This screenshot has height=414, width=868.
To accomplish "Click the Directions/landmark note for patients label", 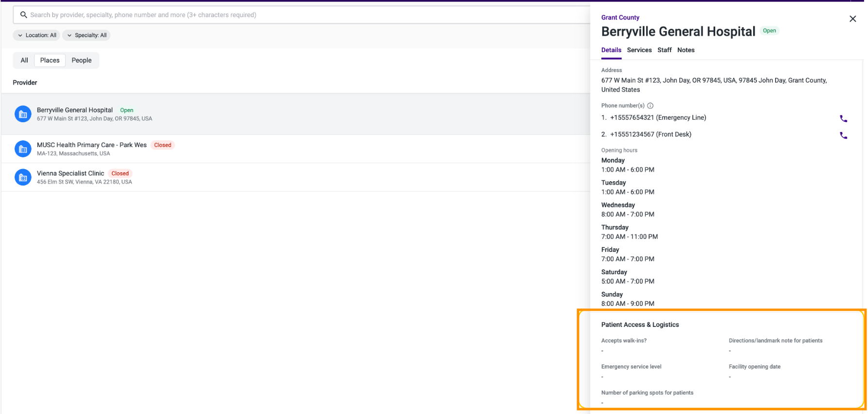I will 776,341.
